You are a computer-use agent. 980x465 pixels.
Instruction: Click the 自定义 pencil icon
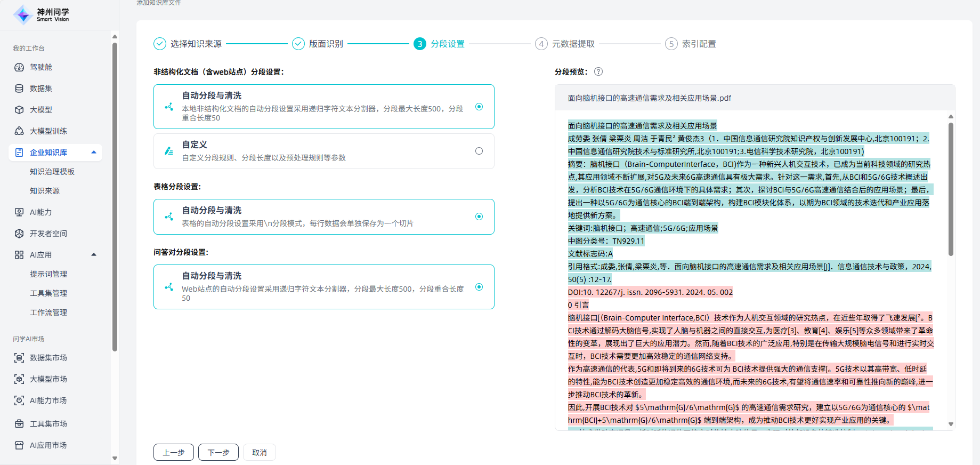coord(169,151)
